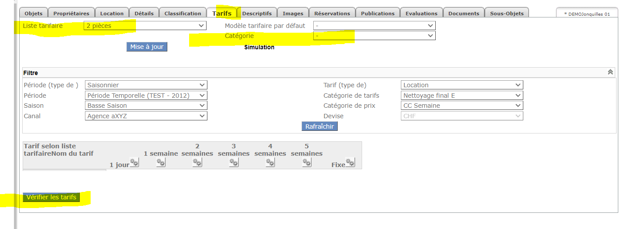Click gear icon under 2 semaines
Image resolution: width=644 pixels, height=229 pixels.
point(197,162)
